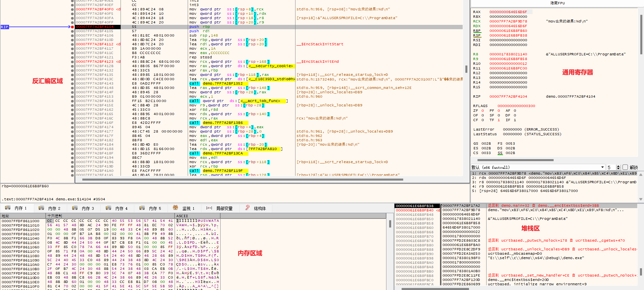This screenshot has width=644, height=290.
Task: Select argument row 1: rcx in call arguments
Action: (554, 174)
